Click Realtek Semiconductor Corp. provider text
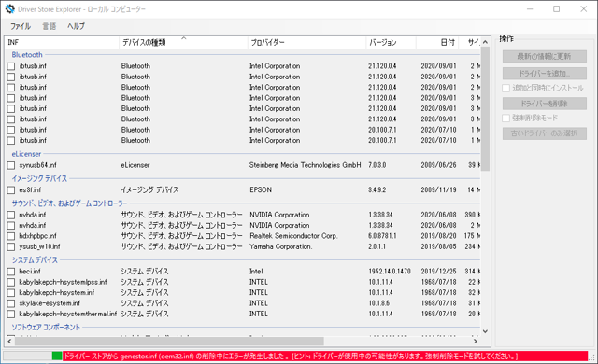This screenshot has height=364, width=598. coord(293,236)
